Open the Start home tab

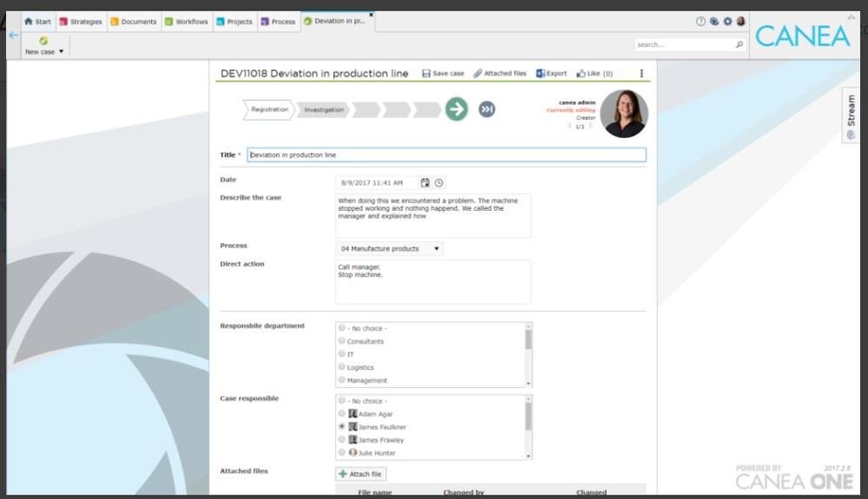(37, 22)
